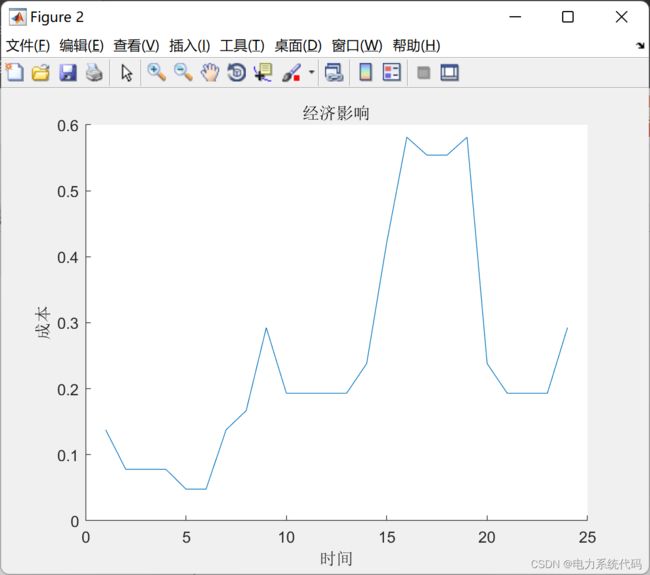Click the y-axis tick label 0.6
This screenshot has width=650, height=575.
tap(68, 126)
